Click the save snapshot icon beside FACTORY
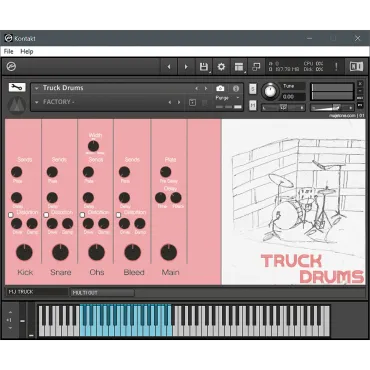This screenshot has height=370, width=370. click(192, 102)
